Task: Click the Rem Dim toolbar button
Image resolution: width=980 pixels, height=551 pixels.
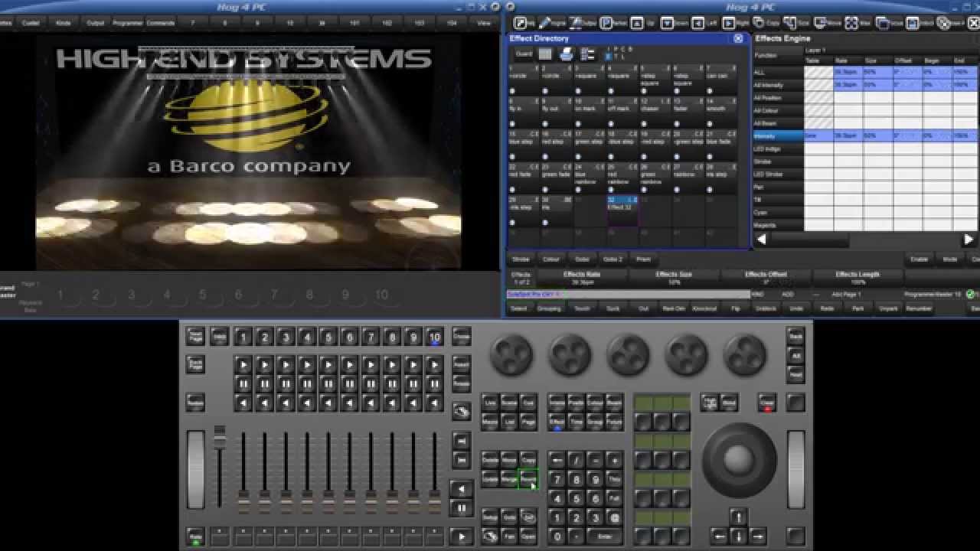Action: coord(674,309)
